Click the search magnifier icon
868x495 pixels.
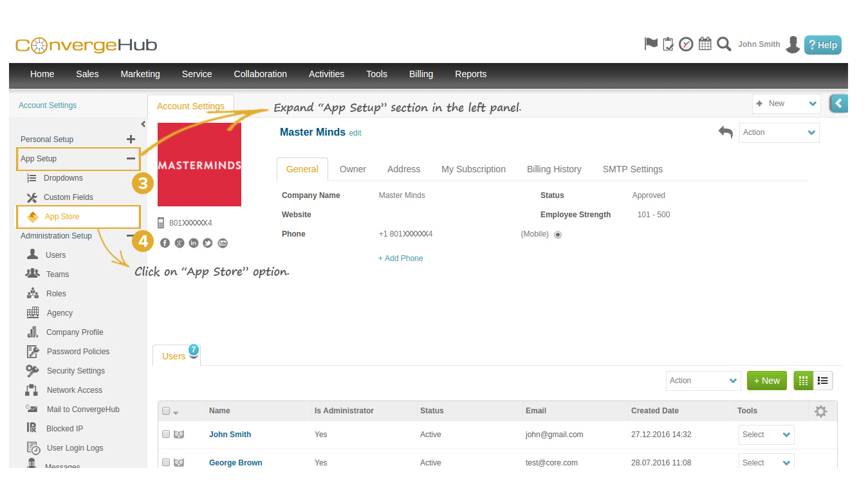click(724, 44)
